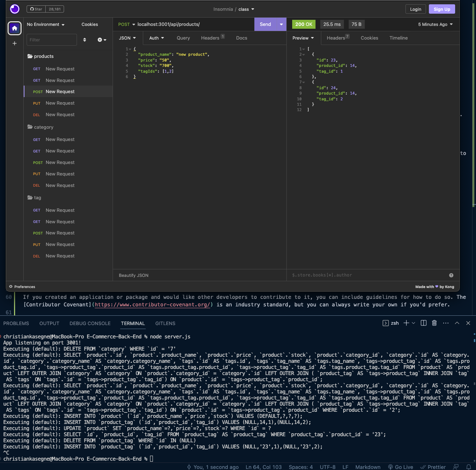476x470 pixels.
Task: Open notifications bell in status bar
Action: (x=468, y=467)
